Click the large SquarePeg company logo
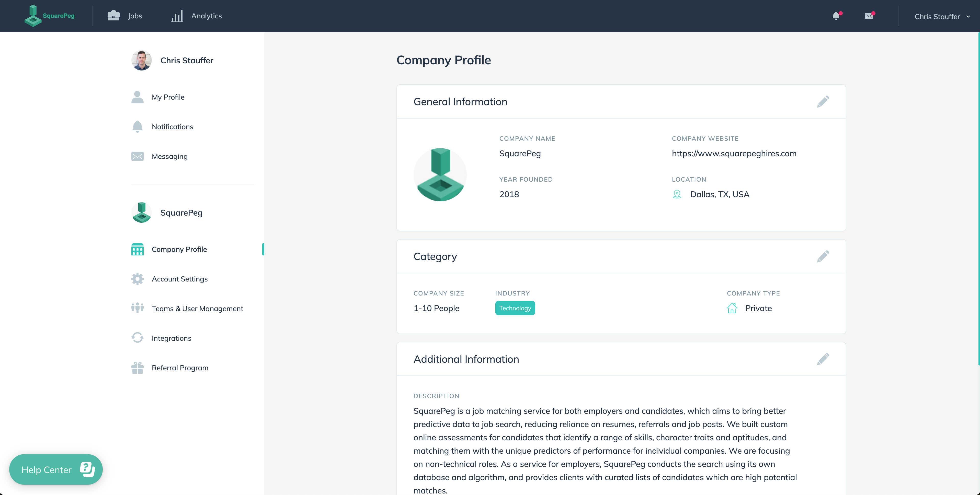Viewport: 980px width, 495px height. [x=440, y=174]
